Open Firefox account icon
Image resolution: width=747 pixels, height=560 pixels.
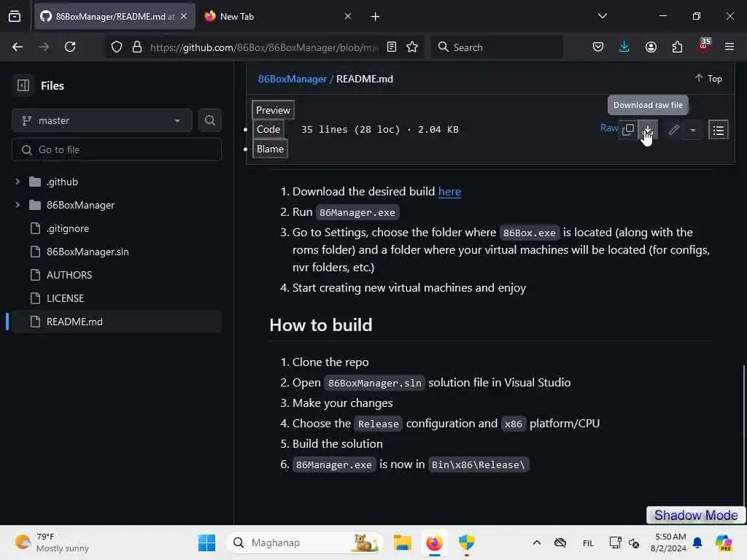click(x=651, y=47)
